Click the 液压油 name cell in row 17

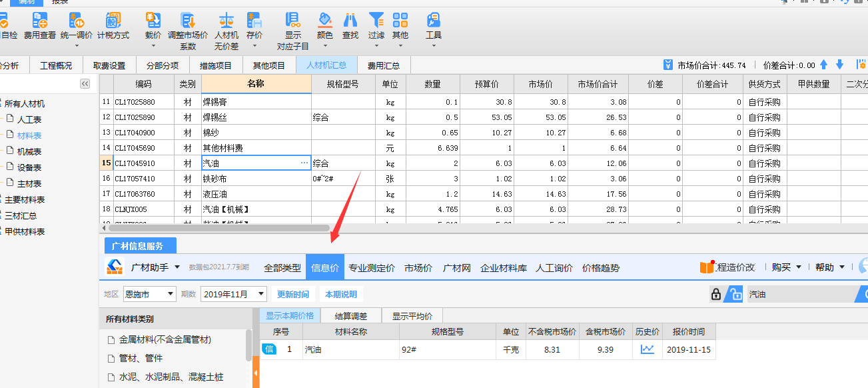coord(256,194)
